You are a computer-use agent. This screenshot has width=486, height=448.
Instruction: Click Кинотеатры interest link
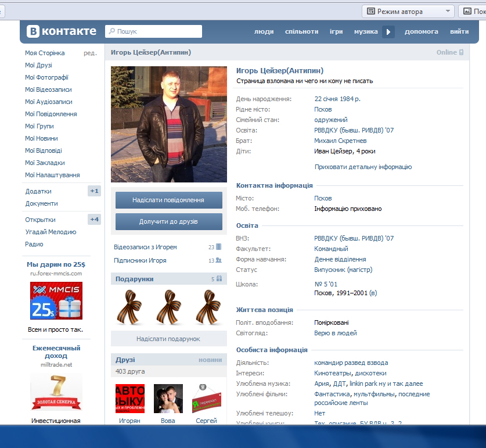point(333,373)
